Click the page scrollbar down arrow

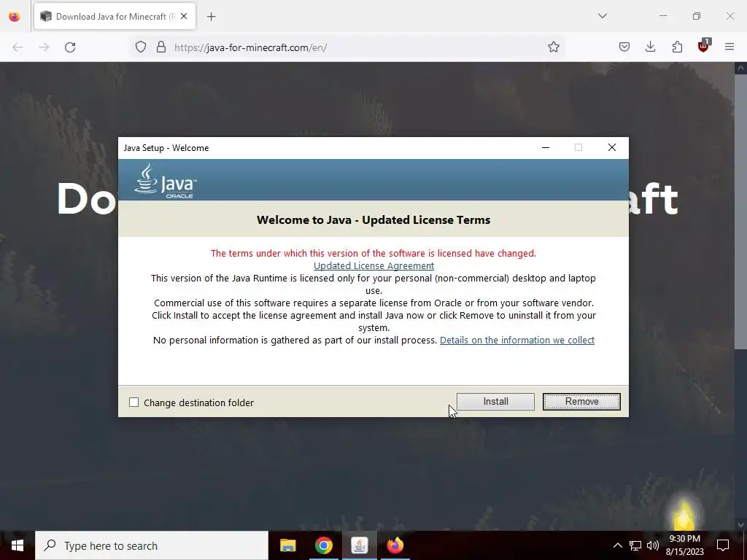pos(740,525)
